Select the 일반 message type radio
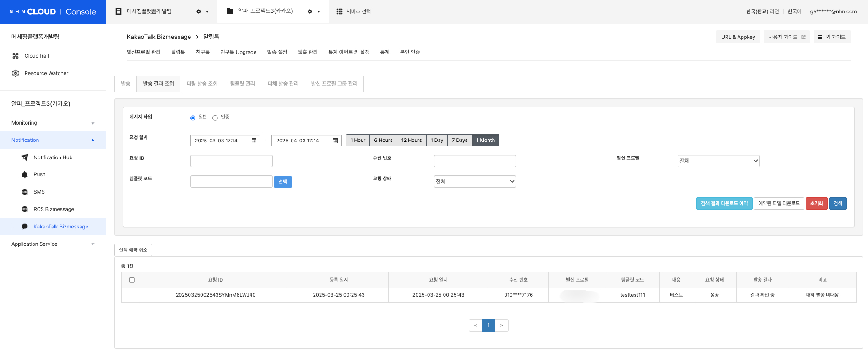 tap(193, 118)
